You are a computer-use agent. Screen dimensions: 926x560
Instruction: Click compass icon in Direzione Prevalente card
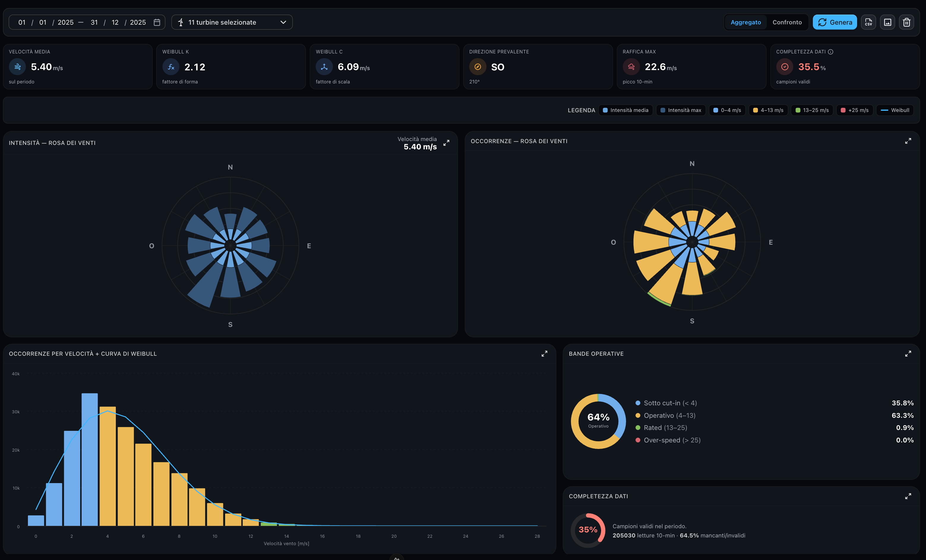(x=478, y=67)
